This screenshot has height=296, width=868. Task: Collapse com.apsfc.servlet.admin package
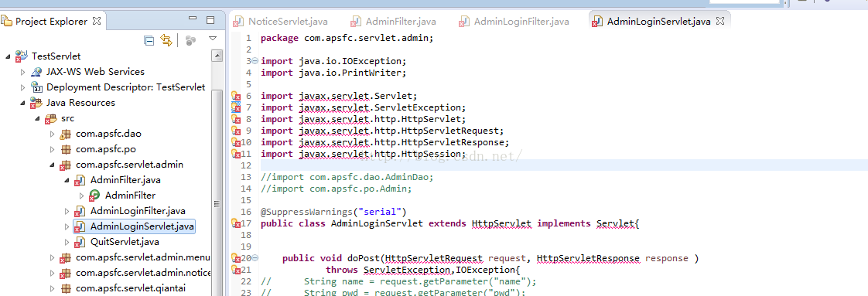point(53,165)
